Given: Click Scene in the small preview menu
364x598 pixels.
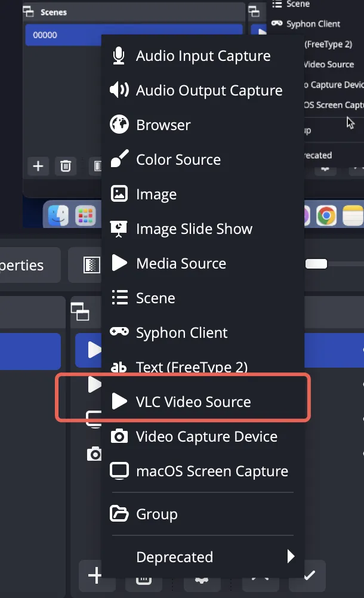Looking at the screenshot, I should pos(298,4).
